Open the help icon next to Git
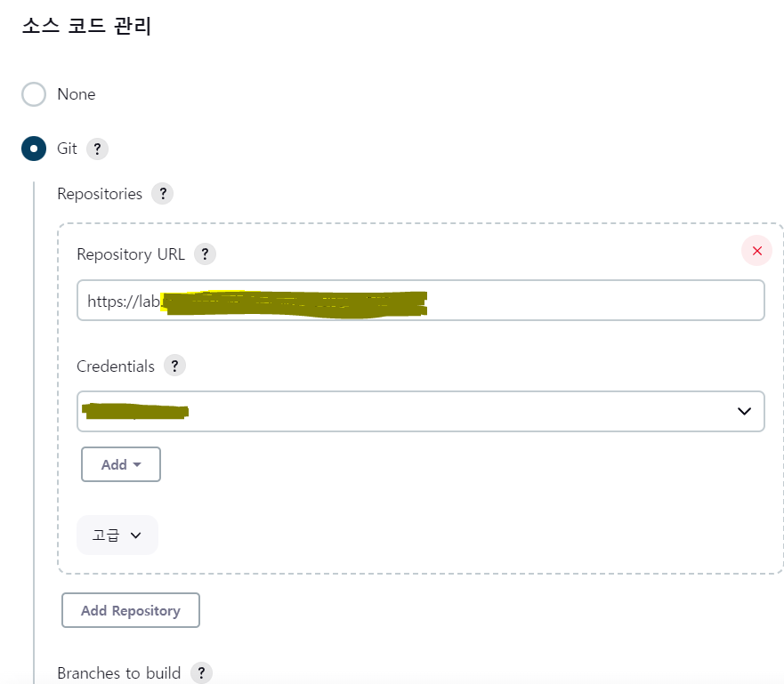Image resolution: width=784 pixels, height=684 pixels. tap(98, 149)
